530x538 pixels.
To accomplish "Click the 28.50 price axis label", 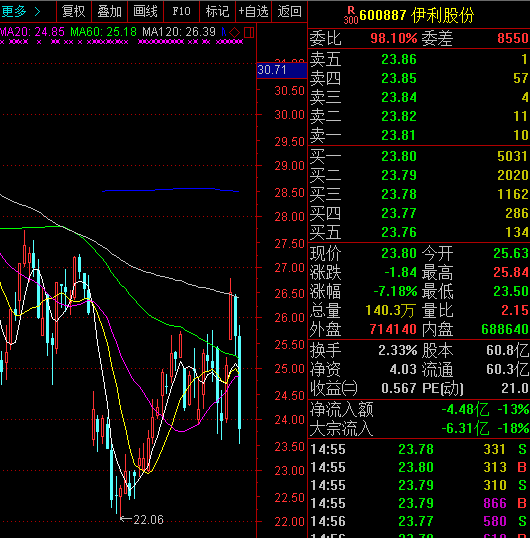I will pos(289,193).
